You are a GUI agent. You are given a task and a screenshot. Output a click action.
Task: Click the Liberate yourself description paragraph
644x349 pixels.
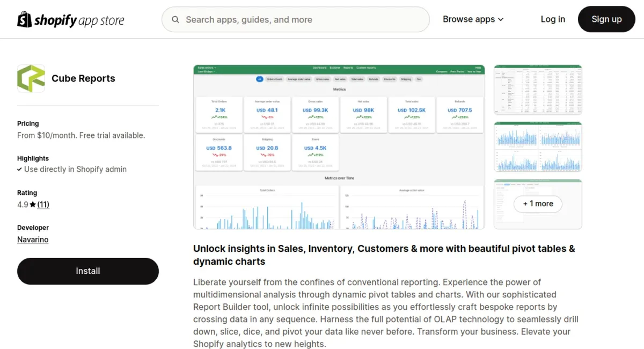[x=386, y=313]
